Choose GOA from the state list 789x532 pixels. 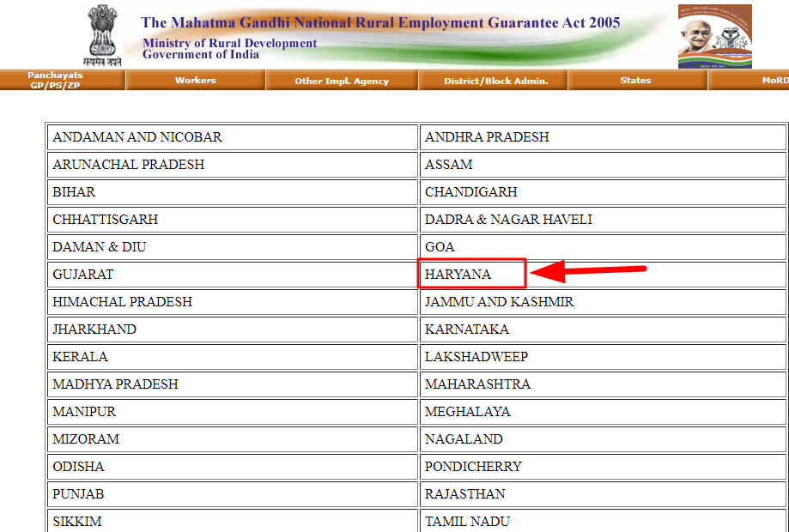(440, 247)
